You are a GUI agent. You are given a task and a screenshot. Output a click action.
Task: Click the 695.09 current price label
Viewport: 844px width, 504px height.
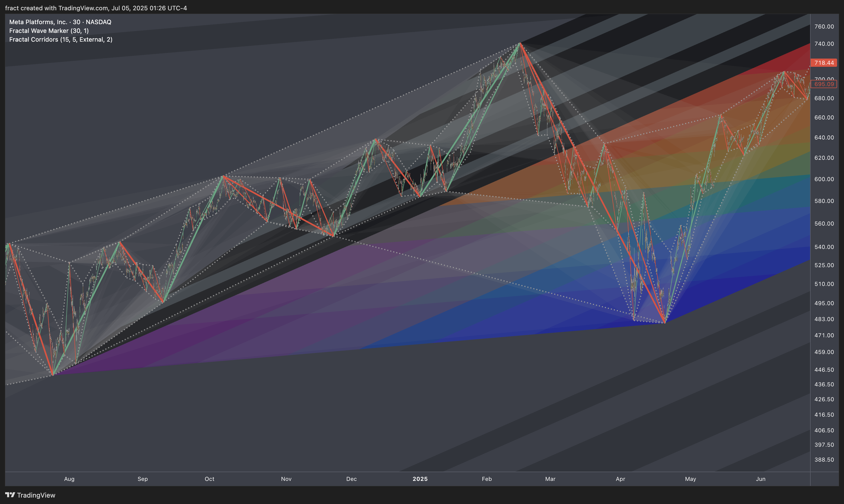(824, 84)
